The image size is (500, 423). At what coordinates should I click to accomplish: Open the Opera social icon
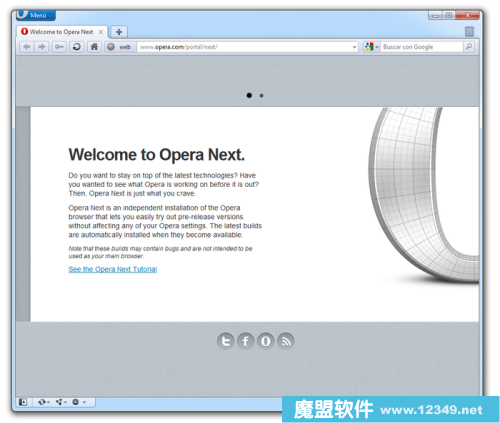266,341
